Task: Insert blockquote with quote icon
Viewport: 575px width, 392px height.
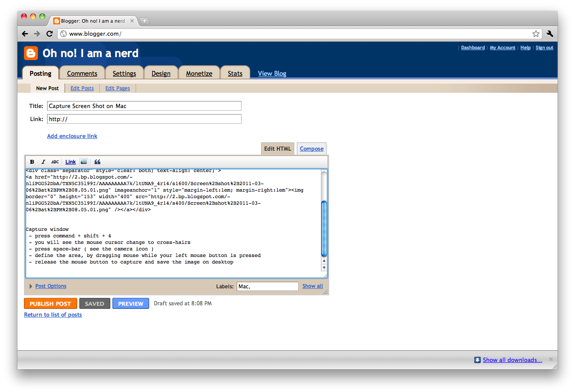Action: pos(98,162)
